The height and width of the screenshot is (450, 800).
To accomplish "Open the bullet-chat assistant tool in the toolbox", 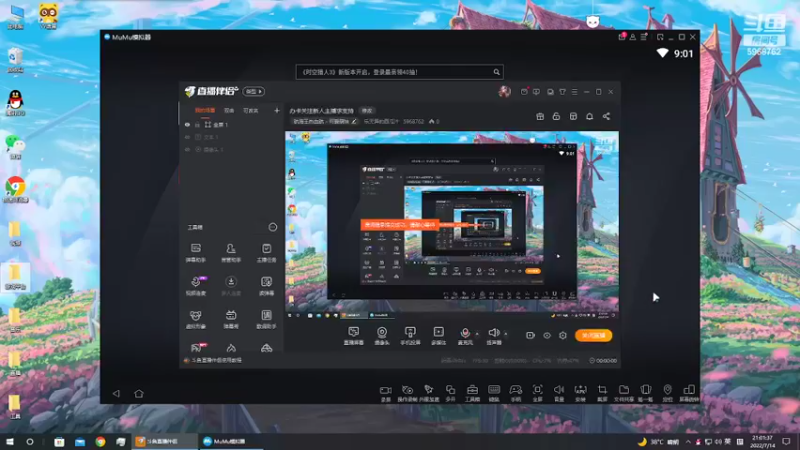I will 195,253.
